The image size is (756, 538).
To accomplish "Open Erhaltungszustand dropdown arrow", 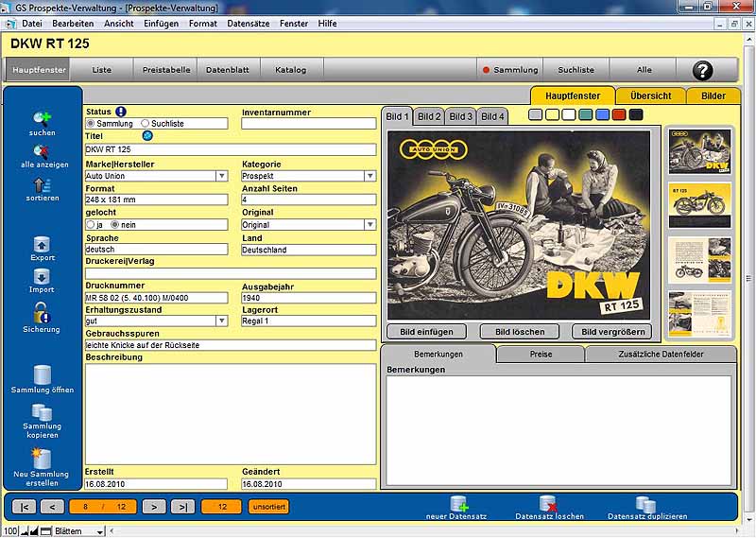I will pos(222,321).
